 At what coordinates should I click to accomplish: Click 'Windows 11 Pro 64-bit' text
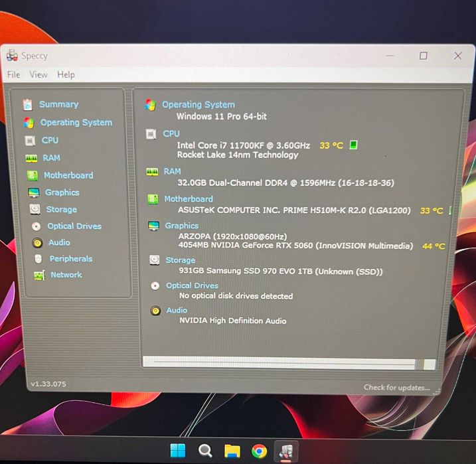(x=222, y=117)
